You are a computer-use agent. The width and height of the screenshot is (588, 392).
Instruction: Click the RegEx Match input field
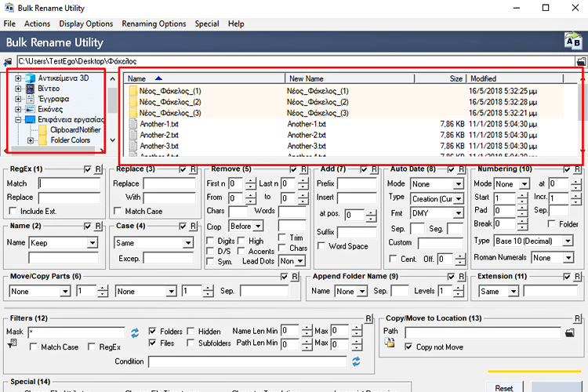coord(69,183)
